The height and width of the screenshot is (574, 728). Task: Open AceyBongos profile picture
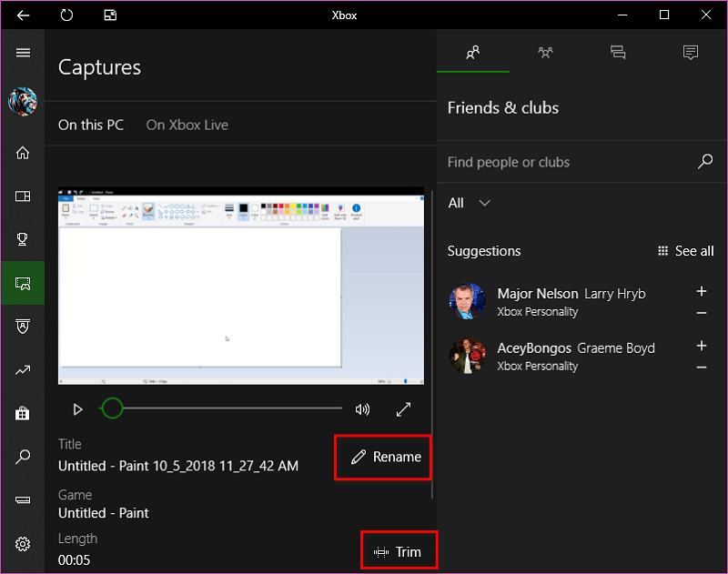(467, 356)
